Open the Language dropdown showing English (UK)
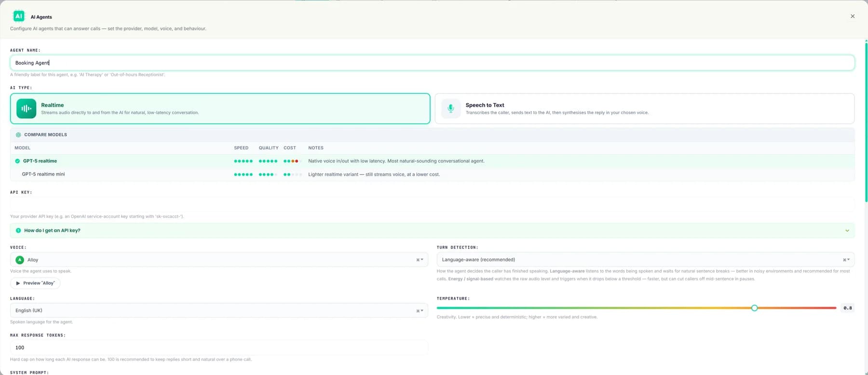Viewport: 868px width, 375px height. [219, 311]
